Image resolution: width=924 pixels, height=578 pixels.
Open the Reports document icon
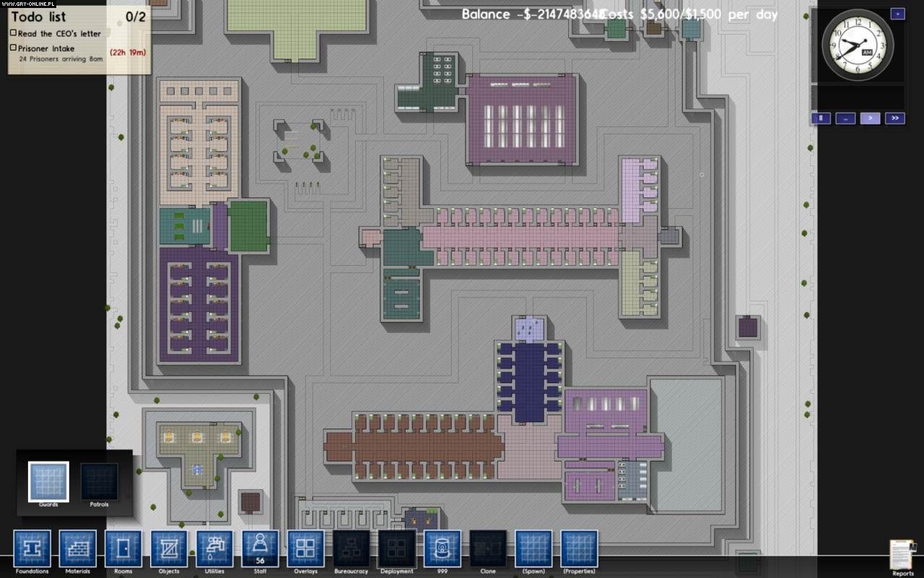(x=902, y=555)
